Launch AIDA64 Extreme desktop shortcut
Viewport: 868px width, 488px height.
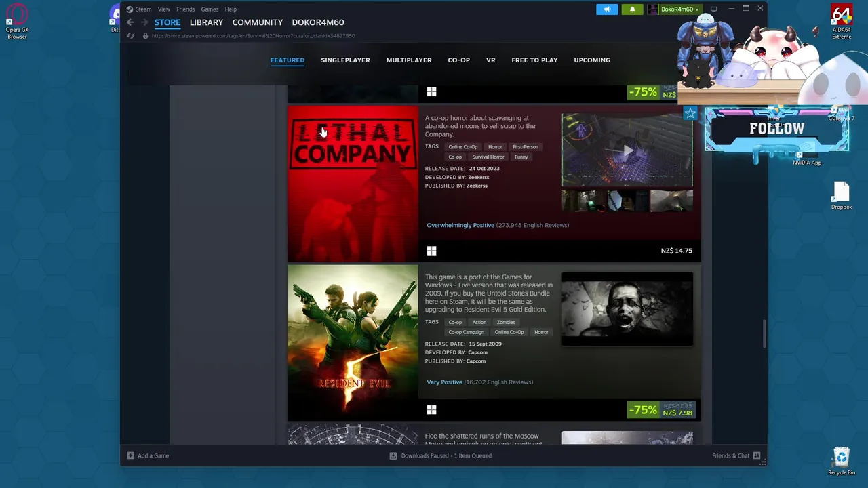[842, 22]
